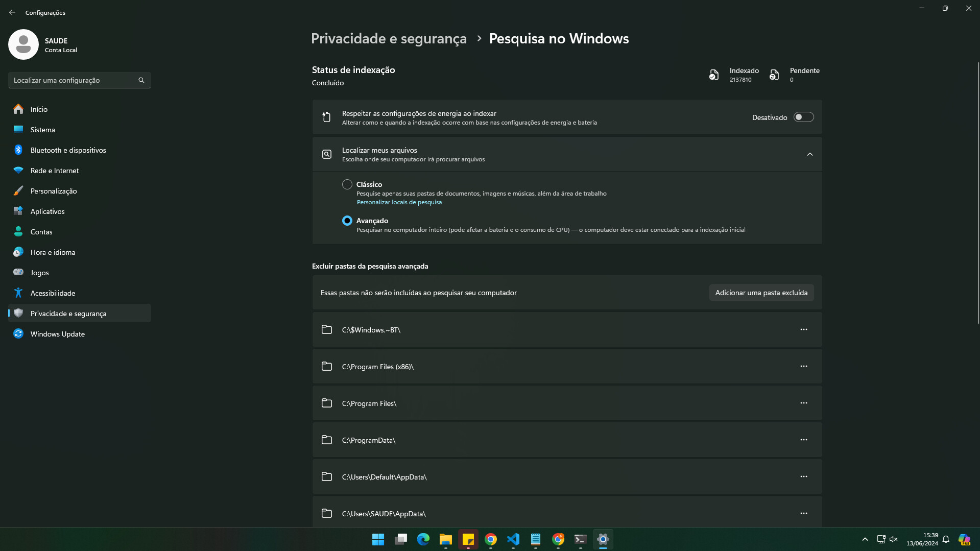Click the Windows Start button
This screenshot has height=551, width=980.
[378, 539]
